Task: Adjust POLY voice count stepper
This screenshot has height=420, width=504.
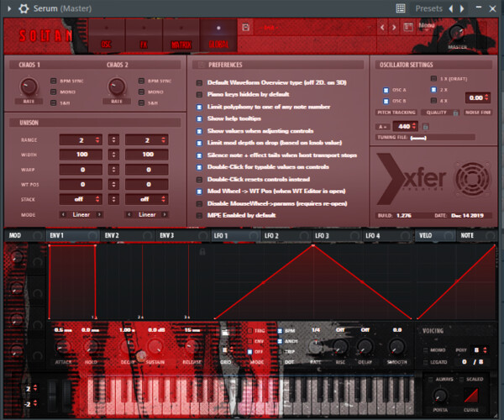Action: (485, 350)
